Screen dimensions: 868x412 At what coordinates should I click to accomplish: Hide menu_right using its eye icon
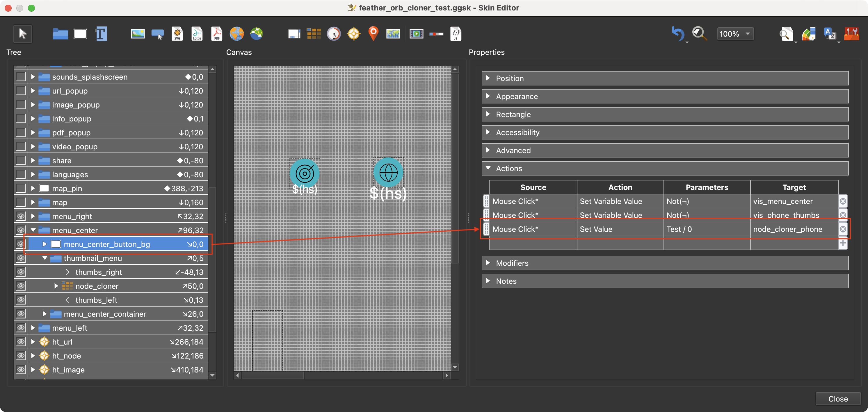tap(21, 216)
